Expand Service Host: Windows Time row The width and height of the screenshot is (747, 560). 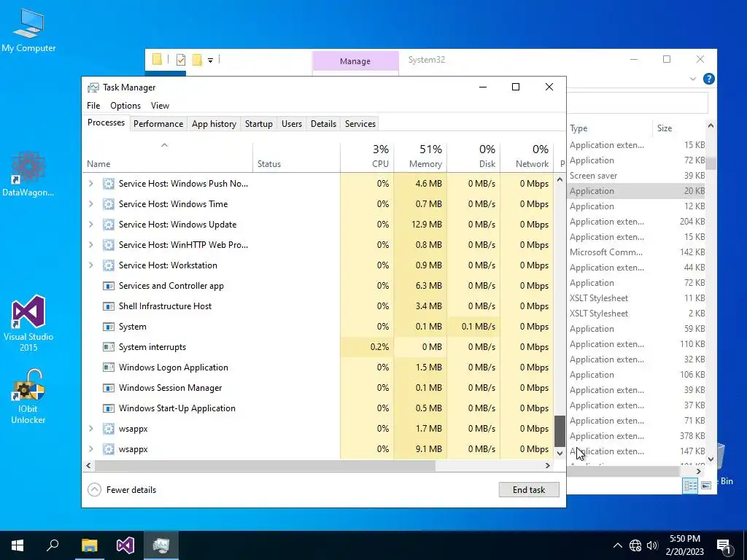pos(91,204)
